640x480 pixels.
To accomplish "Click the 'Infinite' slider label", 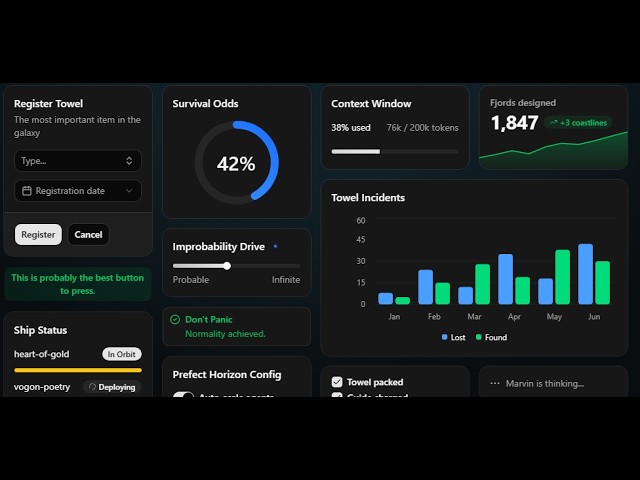I will [286, 280].
